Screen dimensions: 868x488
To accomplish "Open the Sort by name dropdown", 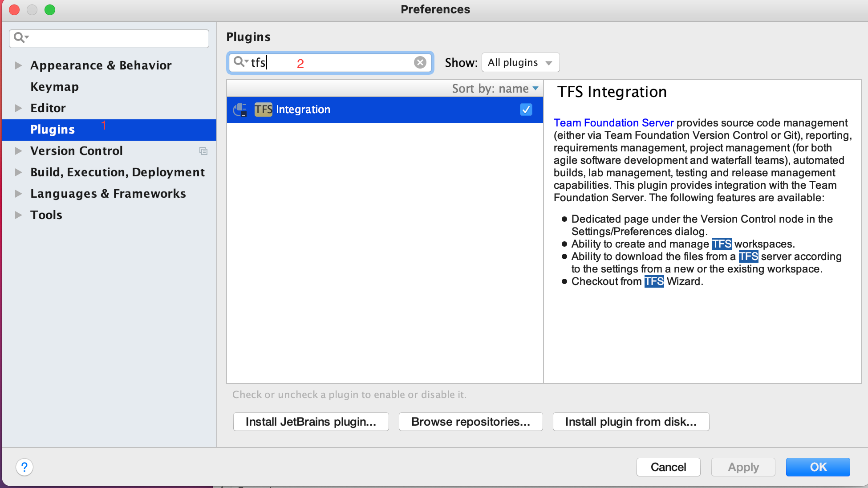I will [x=495, y=89].
